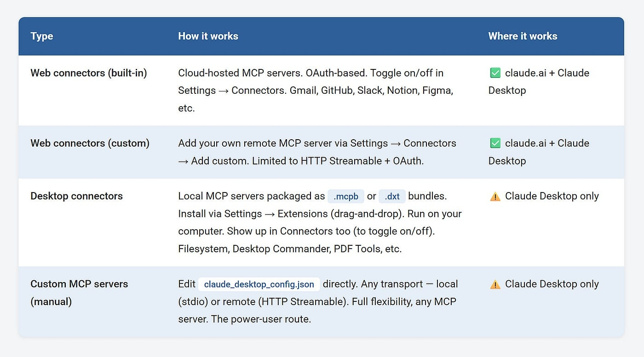This screenshot has width=644, height=357.
Task: Click the "How it works" column header
Action: [x=208, y=36]
